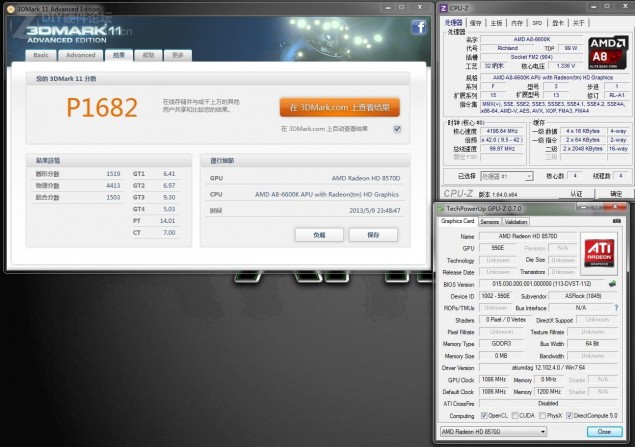Select the Graphics Card tab in GPU-Z
The height and width of the screenshot is (447, 635).
[457, 221]
